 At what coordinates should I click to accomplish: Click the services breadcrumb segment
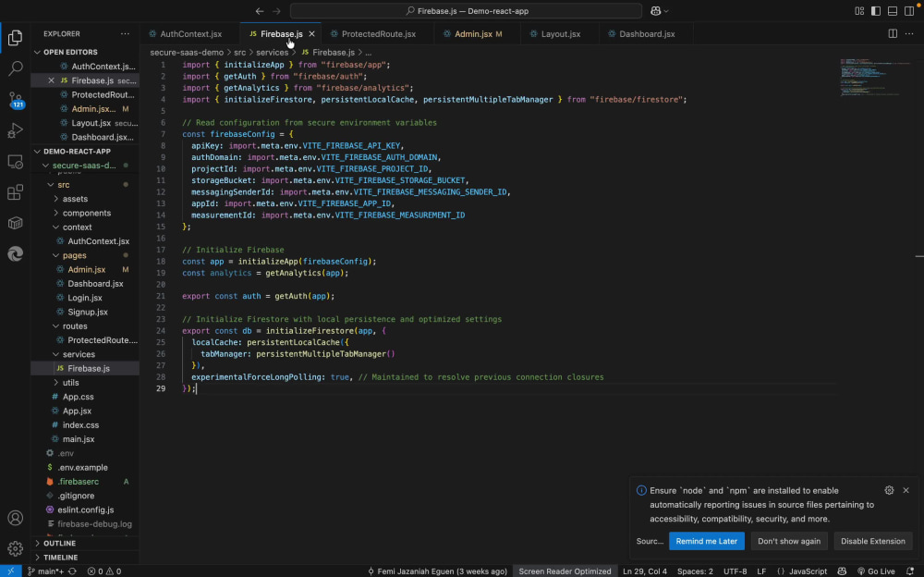pyautogui.click(x=272, y=53)
